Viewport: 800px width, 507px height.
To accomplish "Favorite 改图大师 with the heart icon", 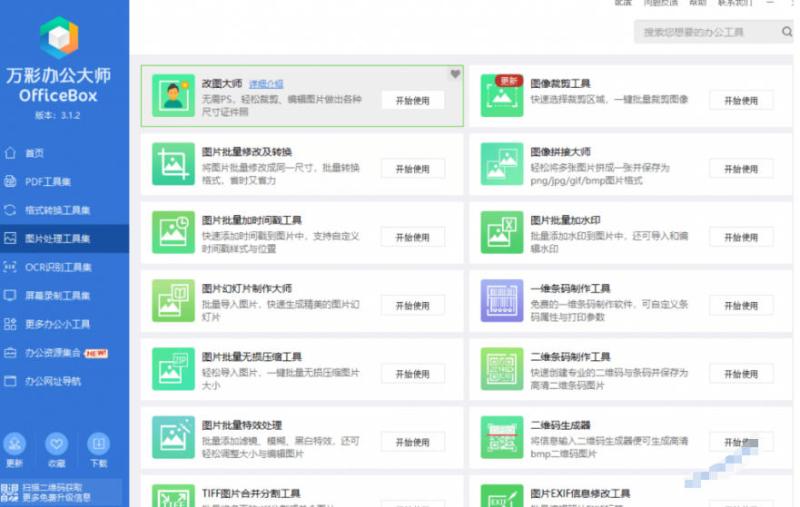I will pos(455,74).
